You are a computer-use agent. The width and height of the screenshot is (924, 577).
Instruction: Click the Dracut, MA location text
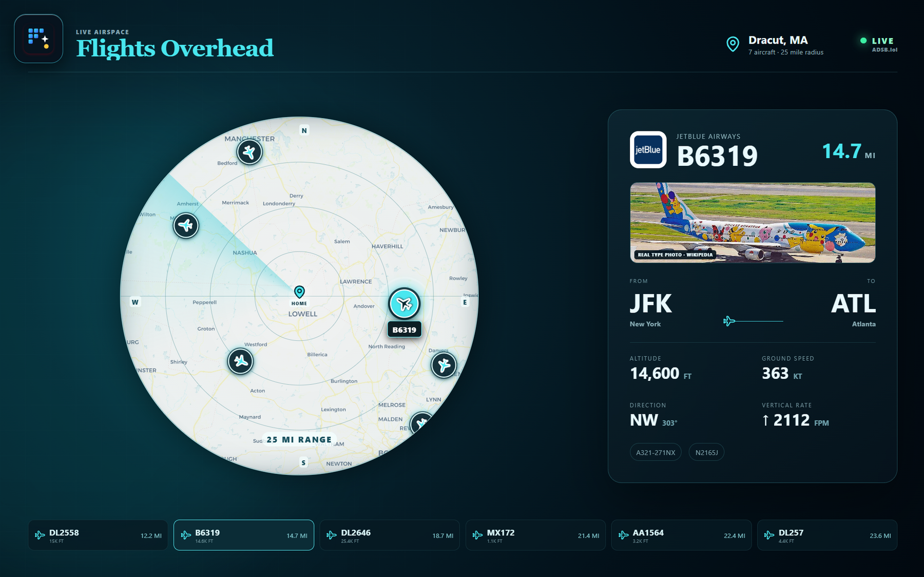point(778,40)
